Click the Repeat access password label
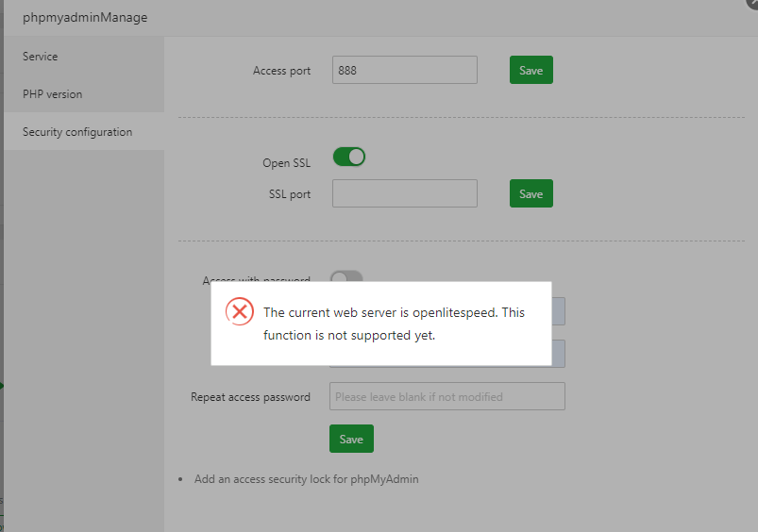758x532 pixels. 250,397
